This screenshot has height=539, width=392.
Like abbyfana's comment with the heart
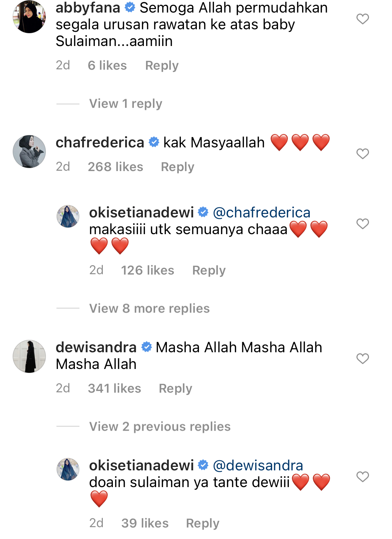(x=362, y=19)
